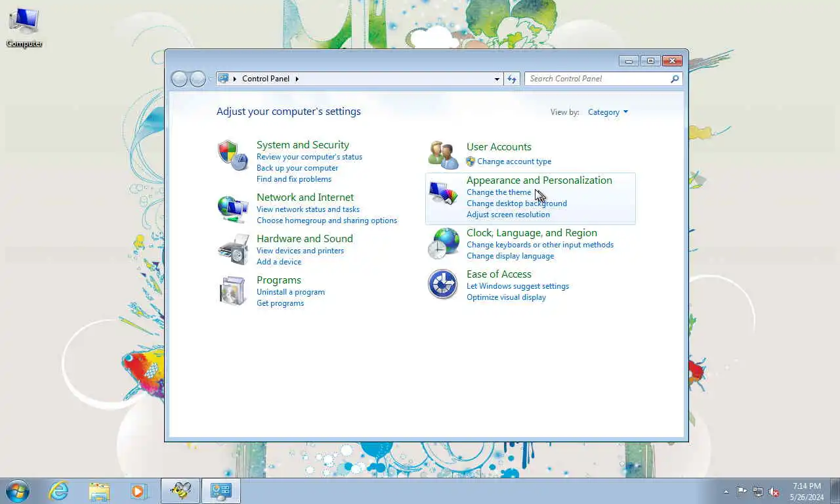
Task: Click Adjust screen resolution link
Action: 508,215
